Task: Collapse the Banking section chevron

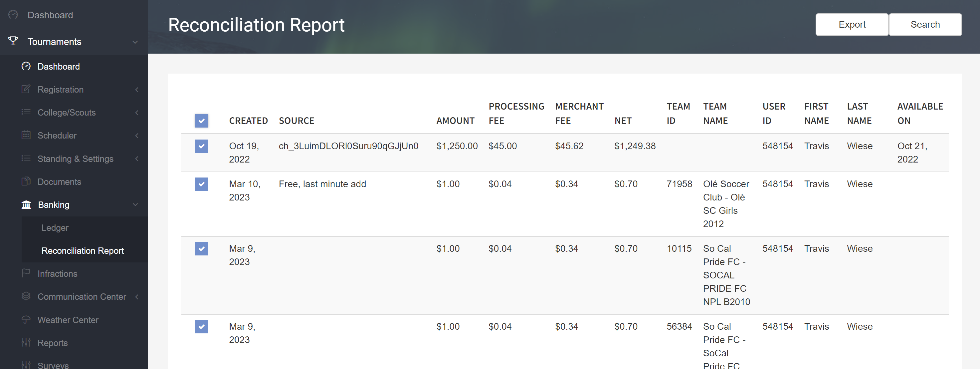Action: [135, 205]
